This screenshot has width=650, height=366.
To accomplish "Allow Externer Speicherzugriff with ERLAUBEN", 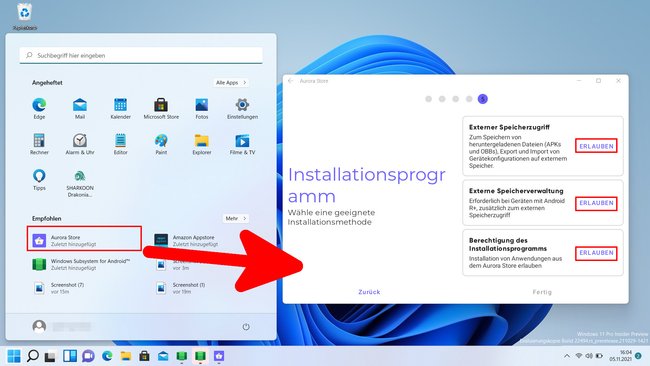I will pyautogui.click(x=596, y=146).
